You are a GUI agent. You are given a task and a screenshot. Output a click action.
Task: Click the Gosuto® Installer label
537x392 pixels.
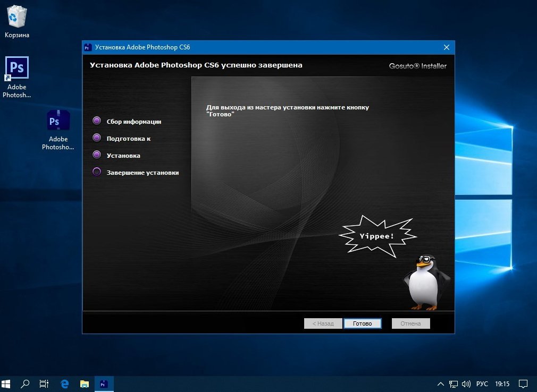418,66
